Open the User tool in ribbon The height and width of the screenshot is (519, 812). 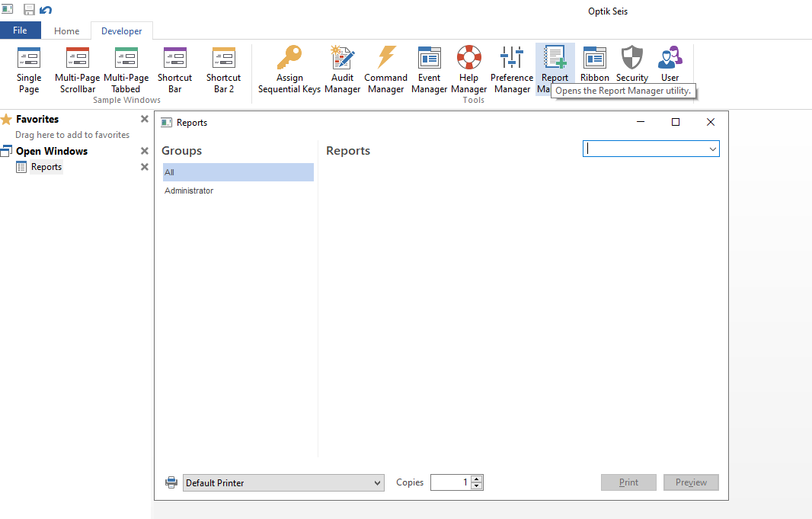(x=670, y=66)
